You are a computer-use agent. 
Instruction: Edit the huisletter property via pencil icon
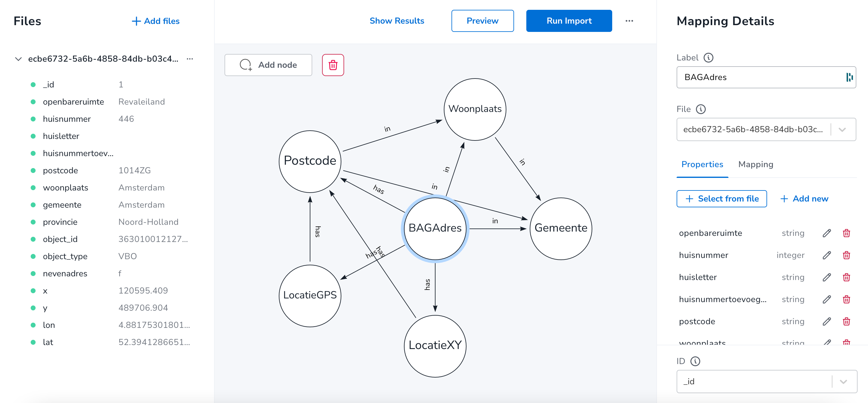(x=827, y=277)
